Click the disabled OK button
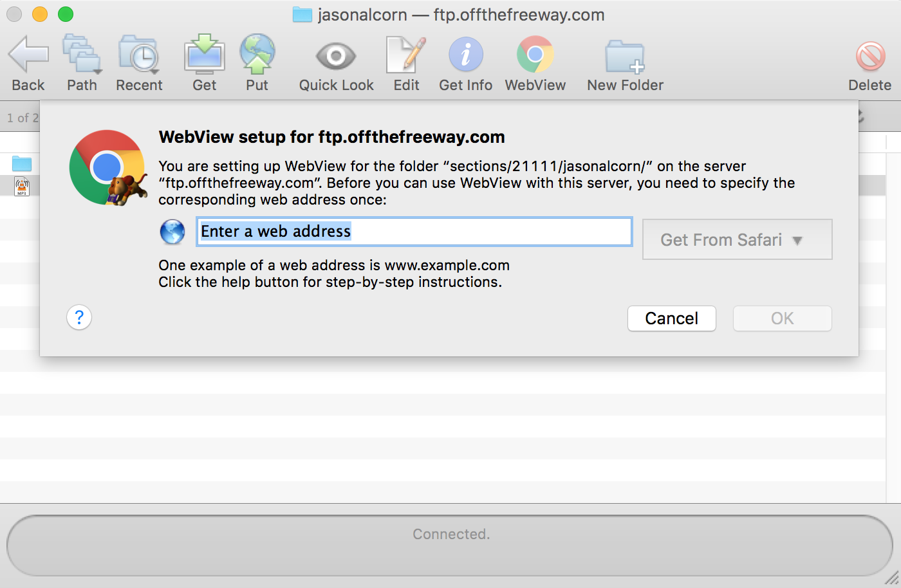901x588 pixels. (x=783, y=318)
